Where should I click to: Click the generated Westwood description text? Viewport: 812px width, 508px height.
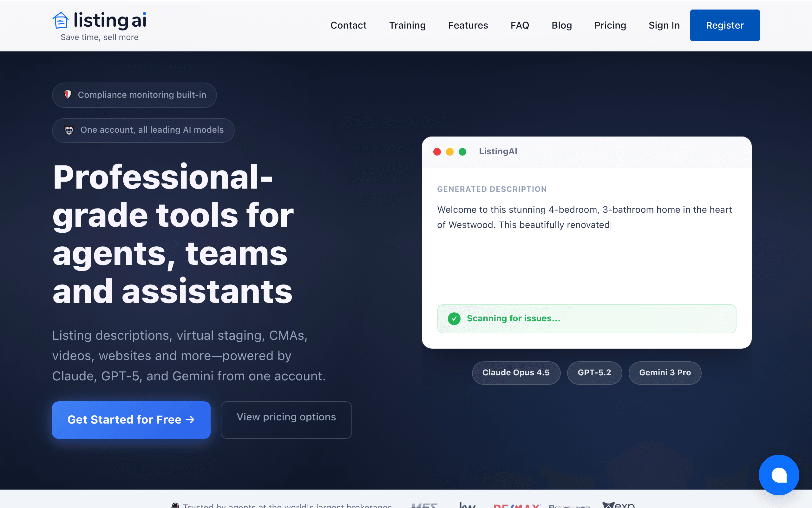click(x=584, y=217)
